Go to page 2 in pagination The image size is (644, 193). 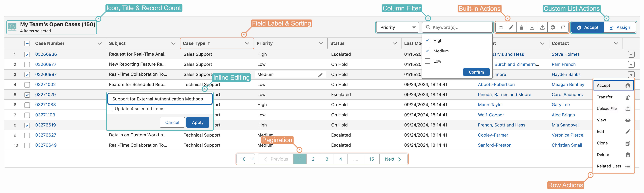(313, 159)
